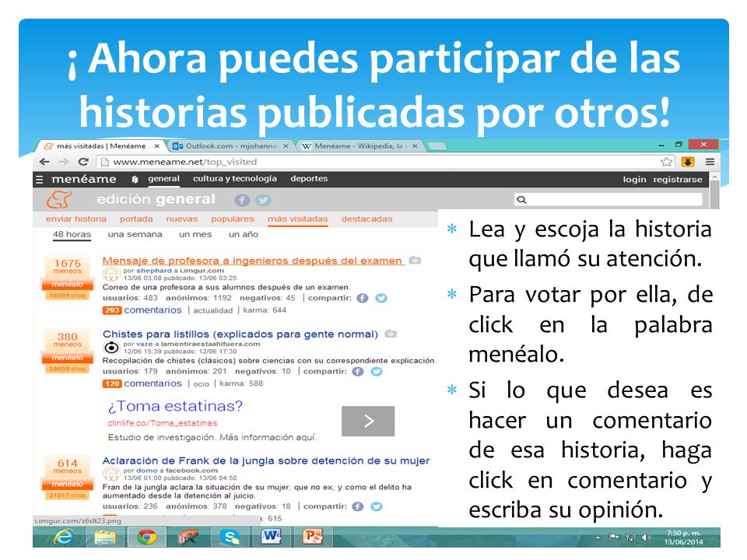This screenshot has height=560, width=747.
Task: Open the portada tab
Action: (136, 219)
